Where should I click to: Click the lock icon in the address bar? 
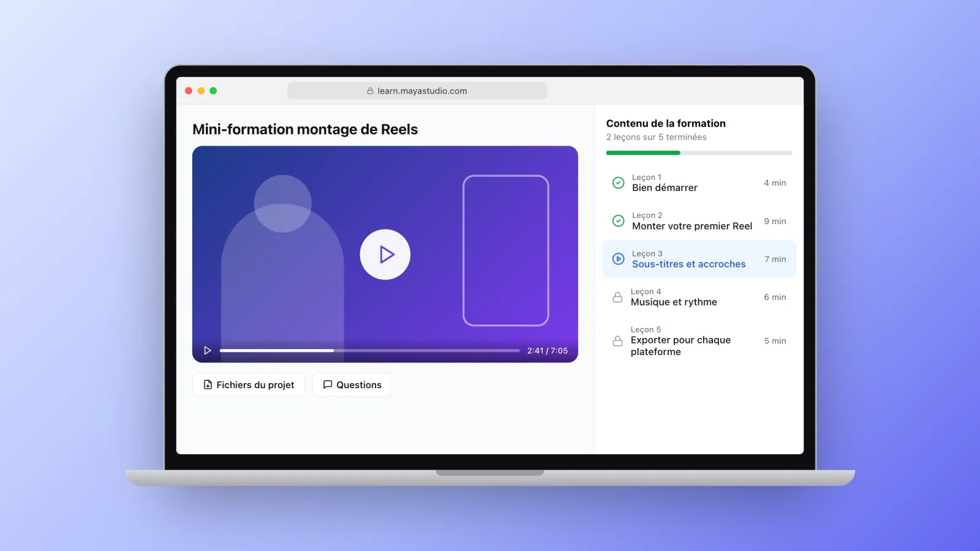[x=370, y=91]
